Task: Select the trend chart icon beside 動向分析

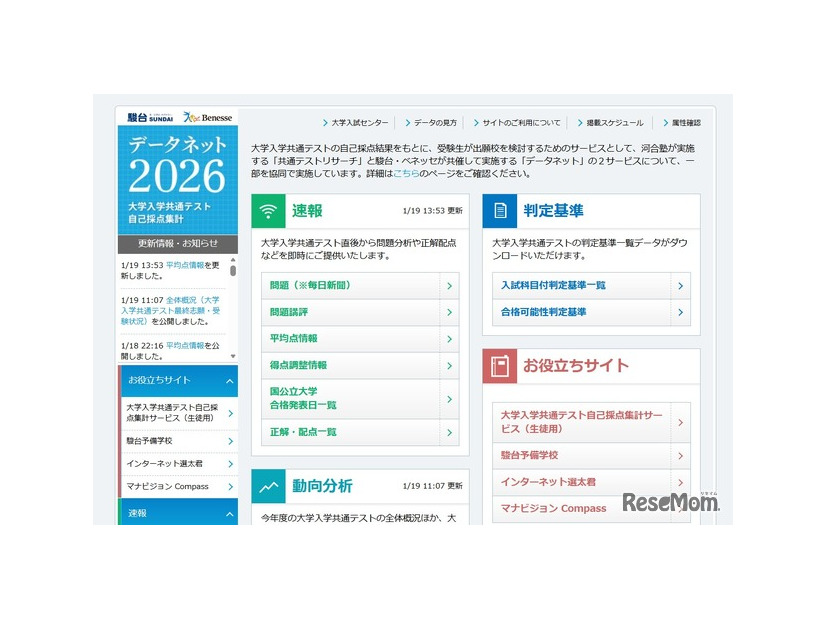Action: (x=268, y=487)
